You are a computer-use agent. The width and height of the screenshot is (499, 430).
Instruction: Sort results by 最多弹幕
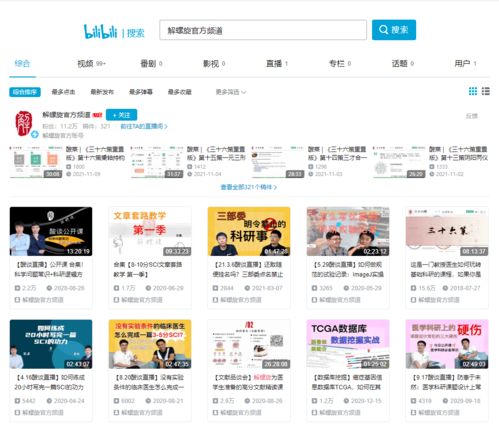(x=141, y=92)
